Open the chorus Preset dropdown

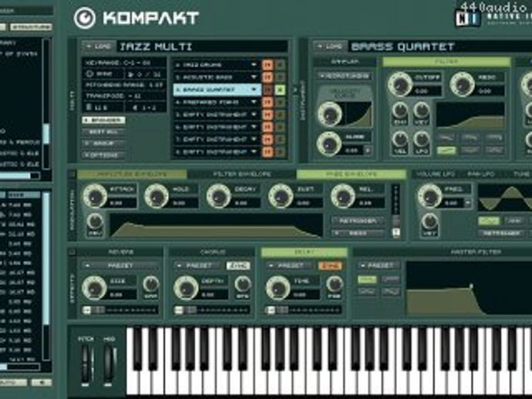(198, 266)
